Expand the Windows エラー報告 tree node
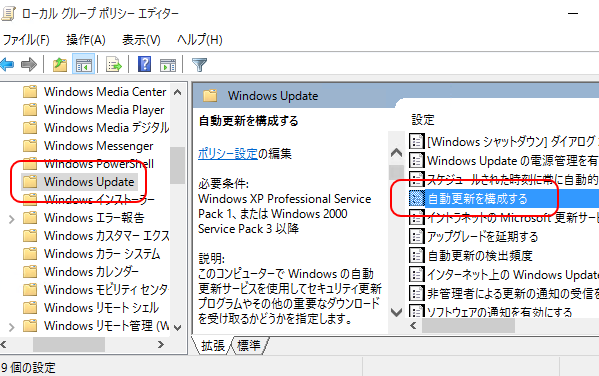This screenshot has height=376, width=599. [x=11, y=219]
